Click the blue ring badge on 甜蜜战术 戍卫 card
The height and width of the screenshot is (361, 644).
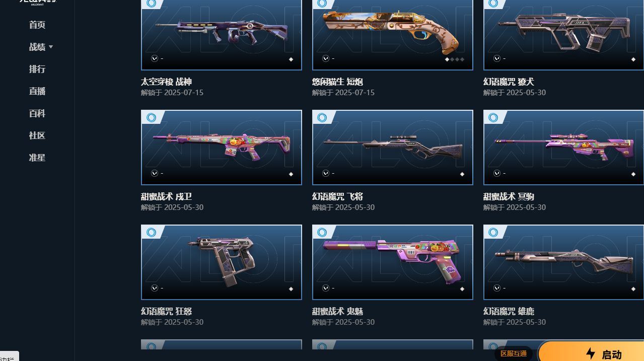tap(151, 118)
